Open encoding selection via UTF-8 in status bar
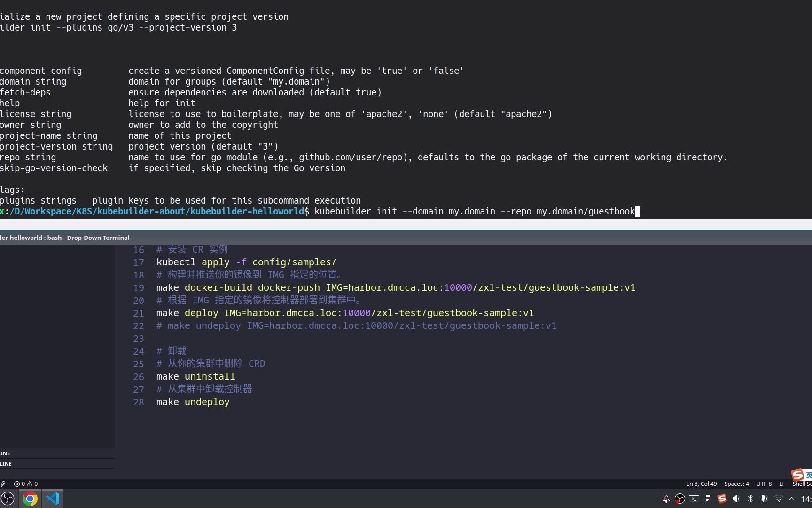This screenshot has width=812, height=508. [x=764, y=484]
